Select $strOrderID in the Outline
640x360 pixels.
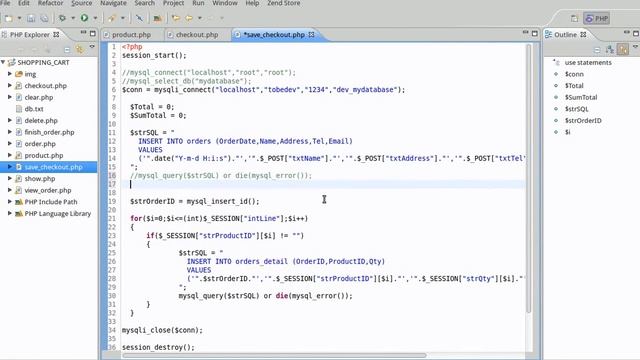coord(583,120)
